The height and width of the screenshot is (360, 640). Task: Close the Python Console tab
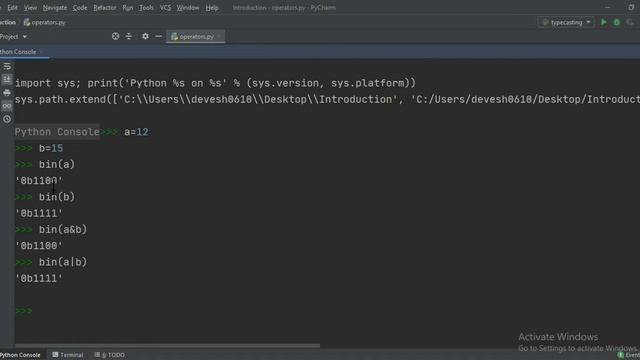click(41, 52)
